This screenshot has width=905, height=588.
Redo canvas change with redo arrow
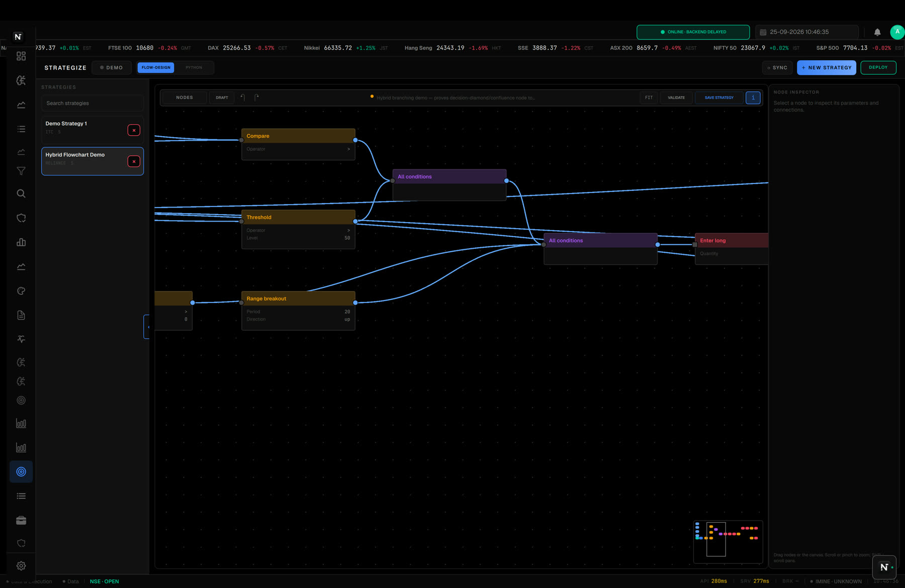coord(256,97)
